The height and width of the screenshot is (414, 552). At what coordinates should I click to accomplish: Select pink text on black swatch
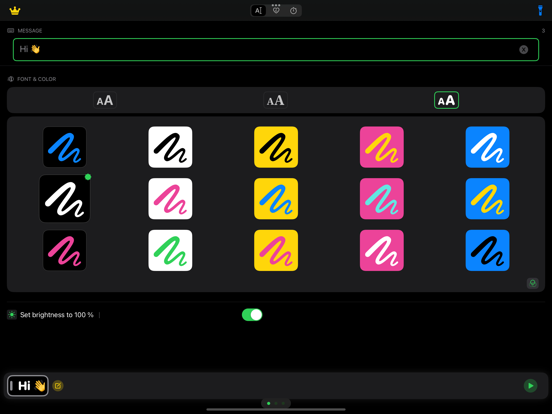(x=64, y=250)
